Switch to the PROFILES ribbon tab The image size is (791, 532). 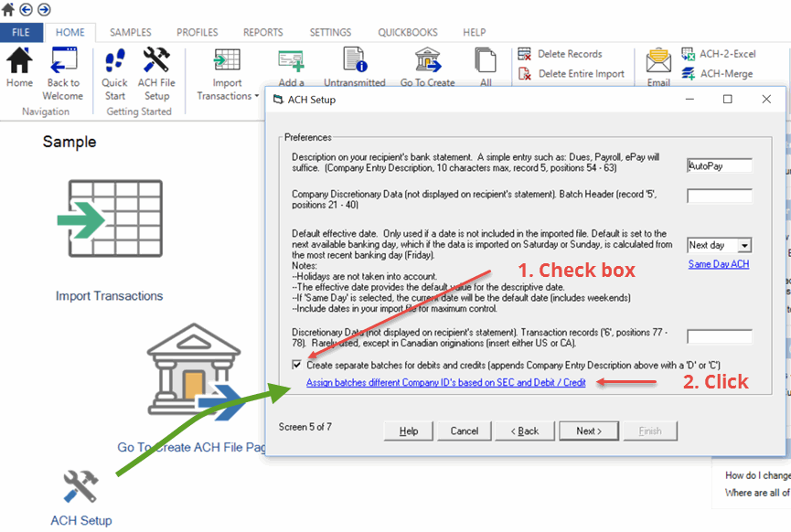pos(197,32)
